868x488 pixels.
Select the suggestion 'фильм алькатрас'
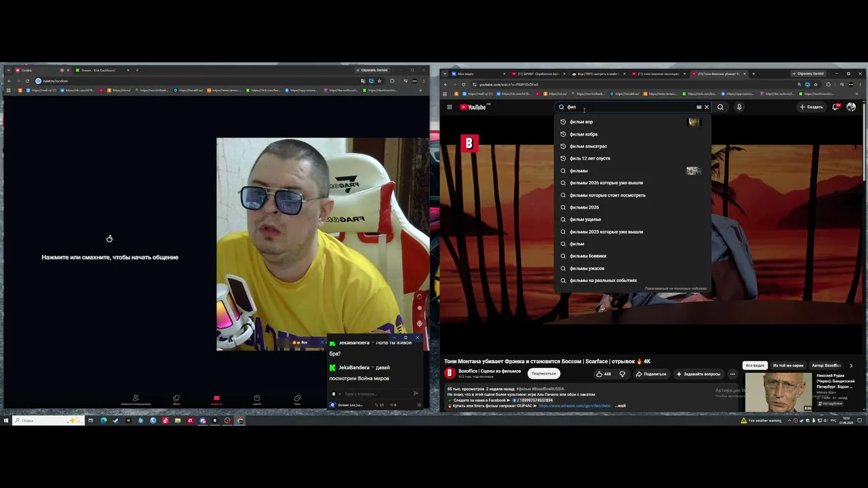631,146
